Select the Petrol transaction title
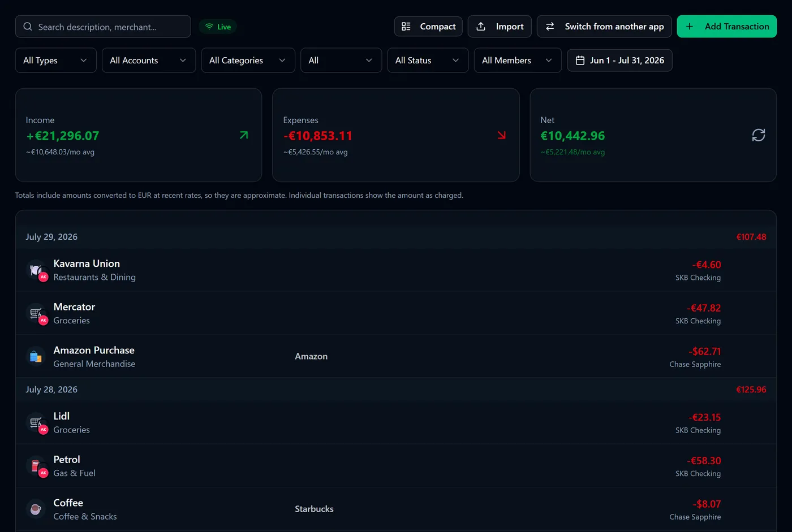Image resolution: width=792 pixels, height=532 pixels. point(67,460)
